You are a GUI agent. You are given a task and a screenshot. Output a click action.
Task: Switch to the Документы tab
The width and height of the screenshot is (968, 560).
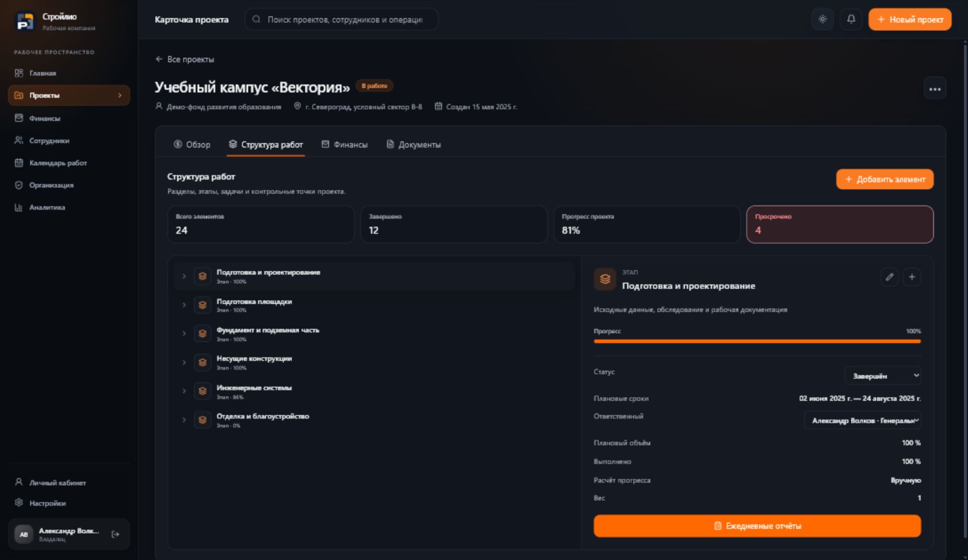coord(414,145)
